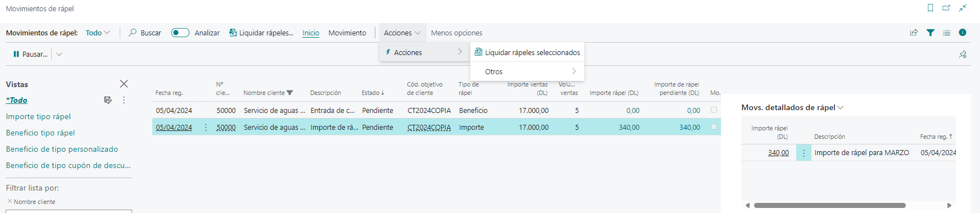980x213 pixels.
Task: Switch to the Inicio tab
Action: (311, 33)
